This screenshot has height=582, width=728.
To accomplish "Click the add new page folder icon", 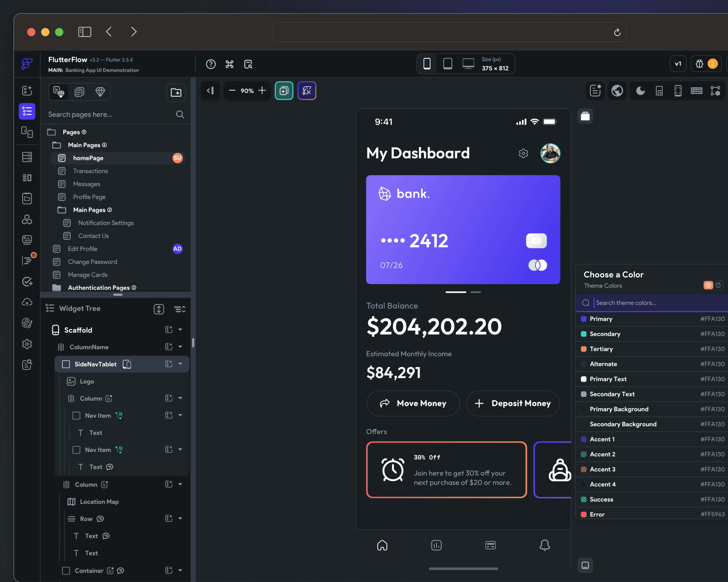I will click(176, 92).
